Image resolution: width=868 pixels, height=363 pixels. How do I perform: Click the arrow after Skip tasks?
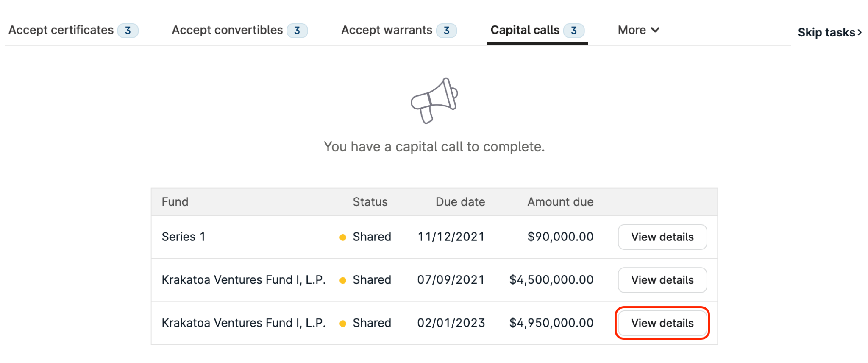click(860, 32)
